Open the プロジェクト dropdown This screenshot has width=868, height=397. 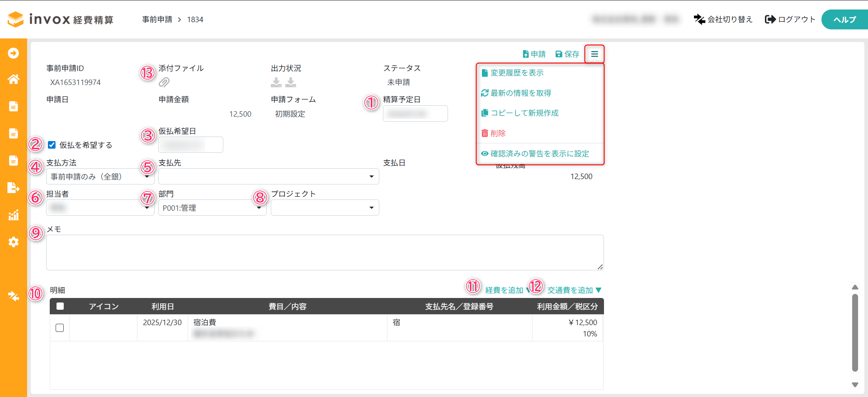325,208
